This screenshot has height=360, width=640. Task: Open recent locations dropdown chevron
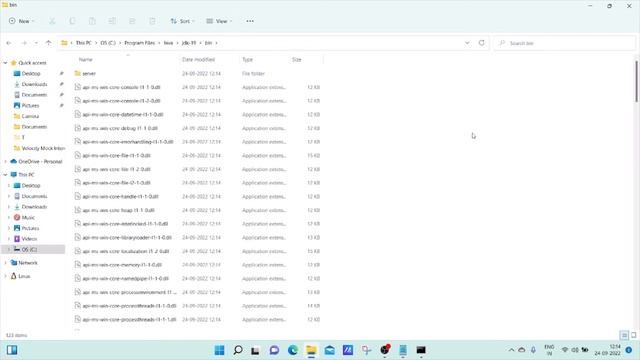[36, 43]
